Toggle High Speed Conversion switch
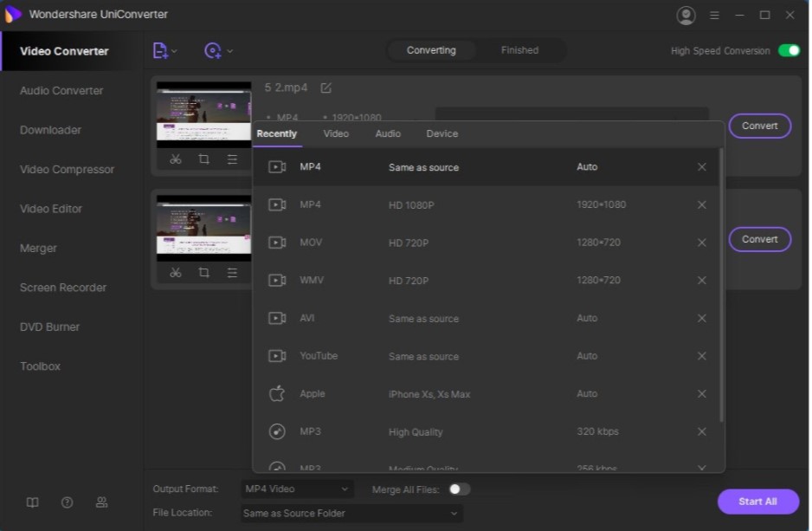This screenshot has width=812, height=531. tap(789, 51)
